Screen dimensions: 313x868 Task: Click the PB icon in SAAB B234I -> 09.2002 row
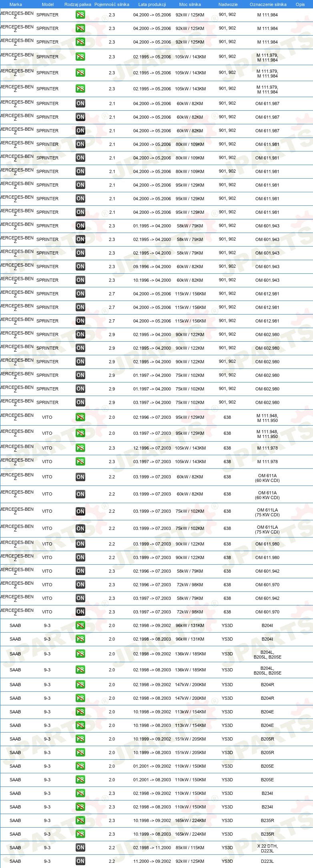[x=80, y=793]
